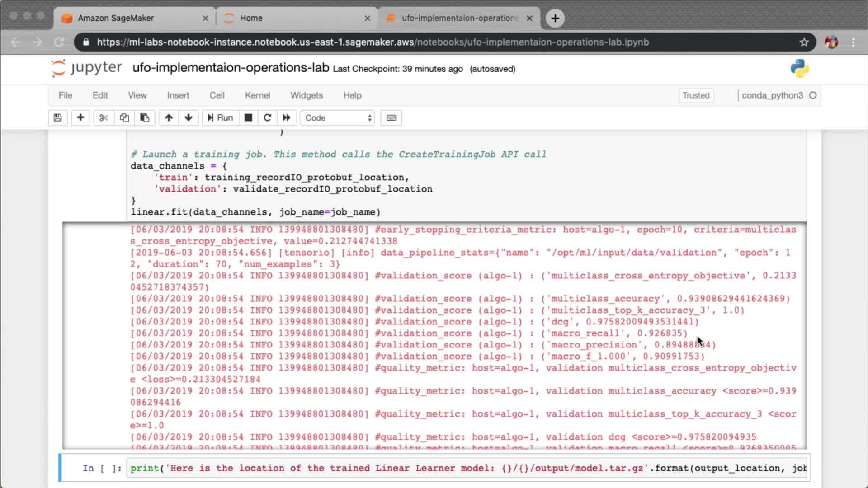Copy selected cells icon
868x488 pixels.
124,118
